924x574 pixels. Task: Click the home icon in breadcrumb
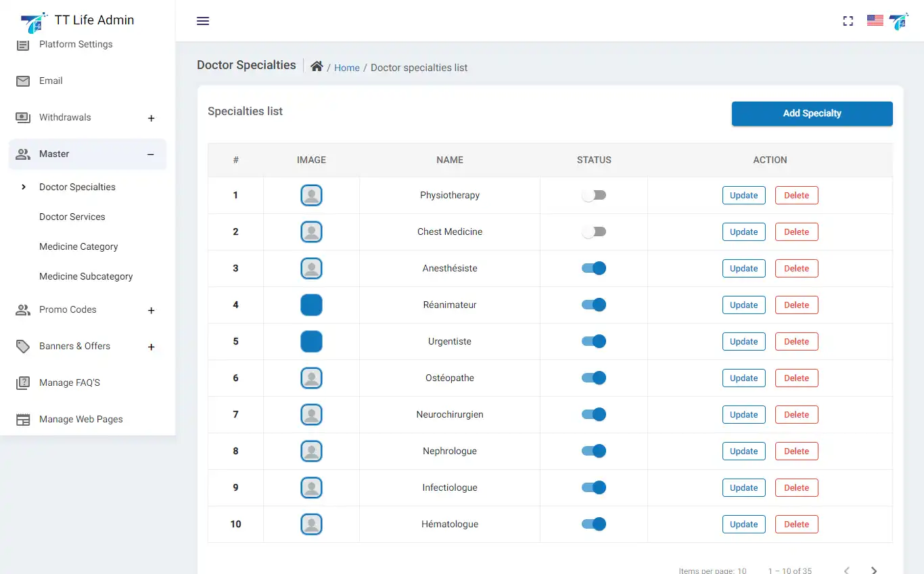(317, 66)
